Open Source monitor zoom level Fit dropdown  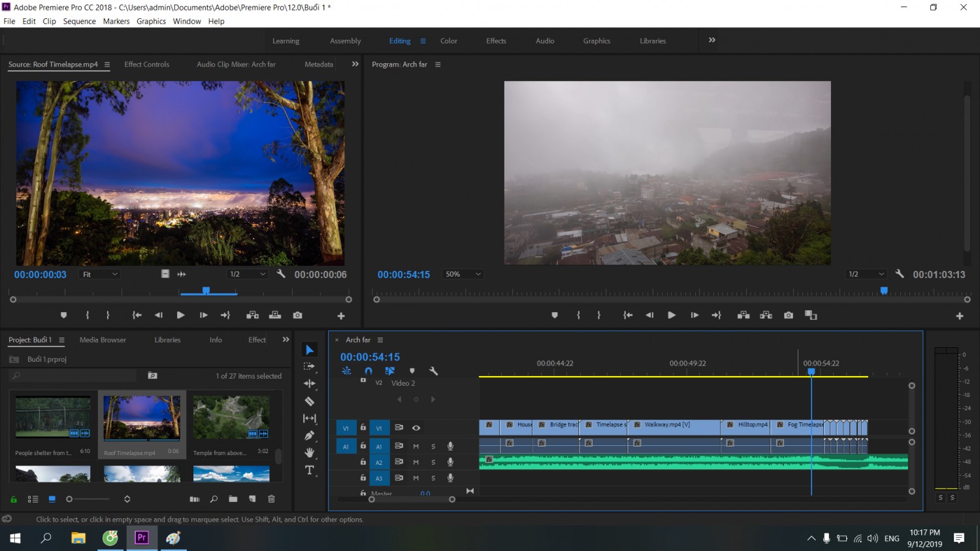[99, 274]
